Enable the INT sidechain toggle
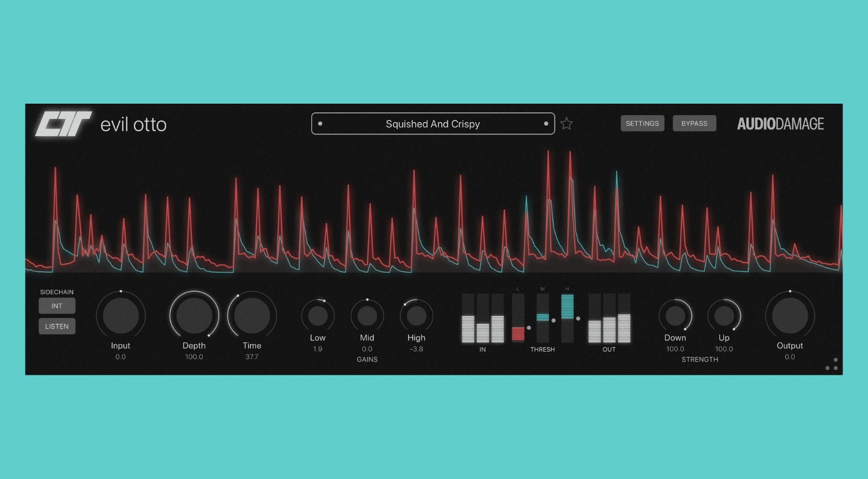This screenshot has height=479, width=868. [56, 305]
